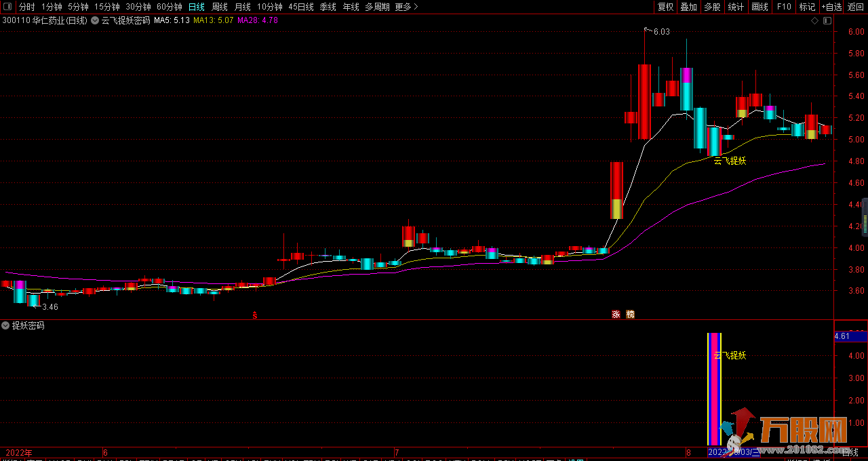Click the 复权 adjustment button
Image resolution: width=868 pixels, height=461 pixels.
[x=666, y=7]
